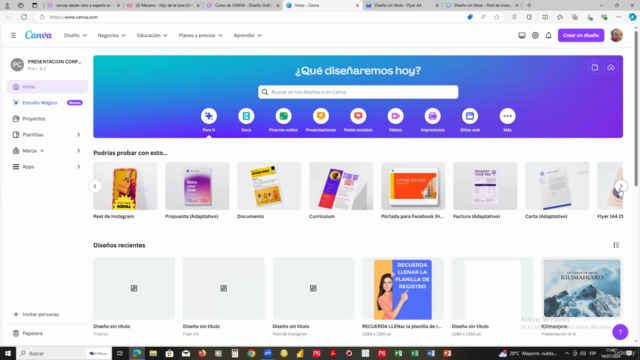This screenshot has height=360, width=640.
Task: Switch to the Flyer A4 browser tab
Action: pyautogui.click(x=402, y=5)
